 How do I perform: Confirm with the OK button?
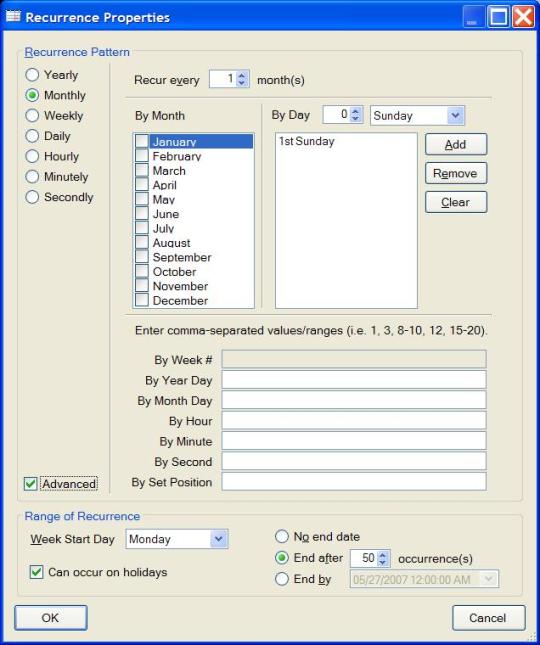pos(51,617)
